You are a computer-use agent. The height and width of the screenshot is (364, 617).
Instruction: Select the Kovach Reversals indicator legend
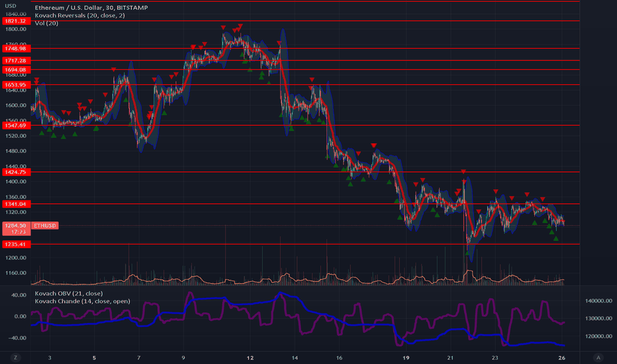[80, 15]
